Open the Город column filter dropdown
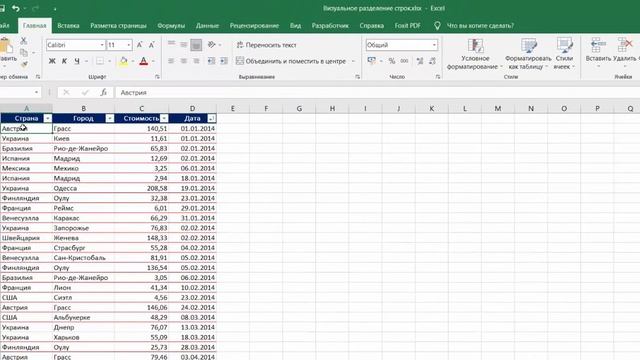Screen dimensions: 640x360 pyautogui.click(x=110, y=118)
